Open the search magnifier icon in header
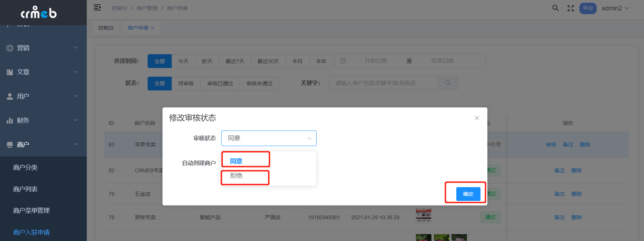The height and width of the screenshot is (241, 644). click(x=556, y=8)
